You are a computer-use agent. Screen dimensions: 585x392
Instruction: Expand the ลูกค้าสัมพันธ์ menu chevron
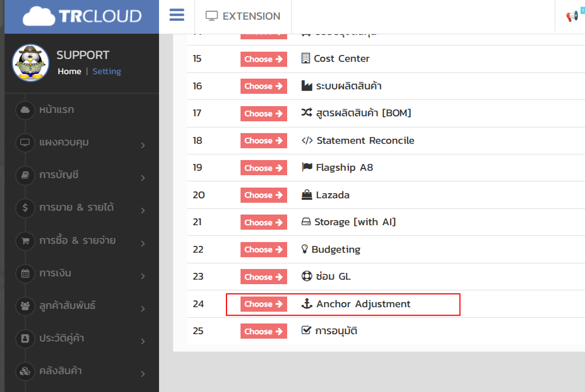click(143, 308)
